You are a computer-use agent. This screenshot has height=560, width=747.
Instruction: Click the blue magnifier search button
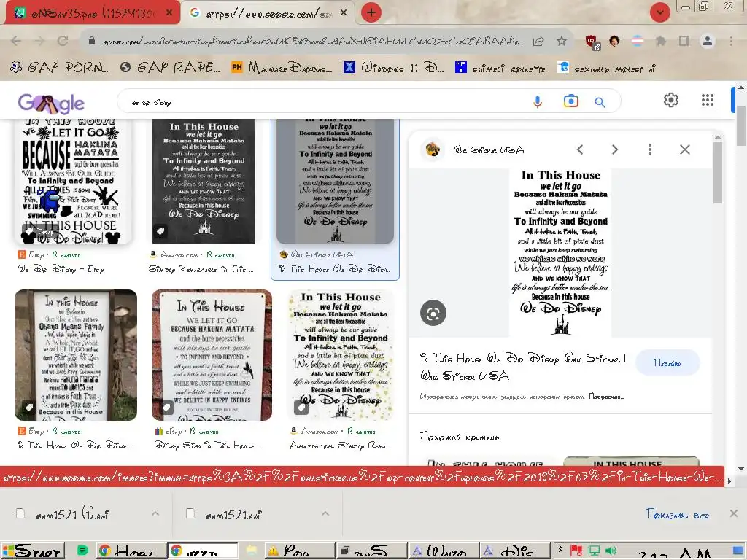point(600,102)
